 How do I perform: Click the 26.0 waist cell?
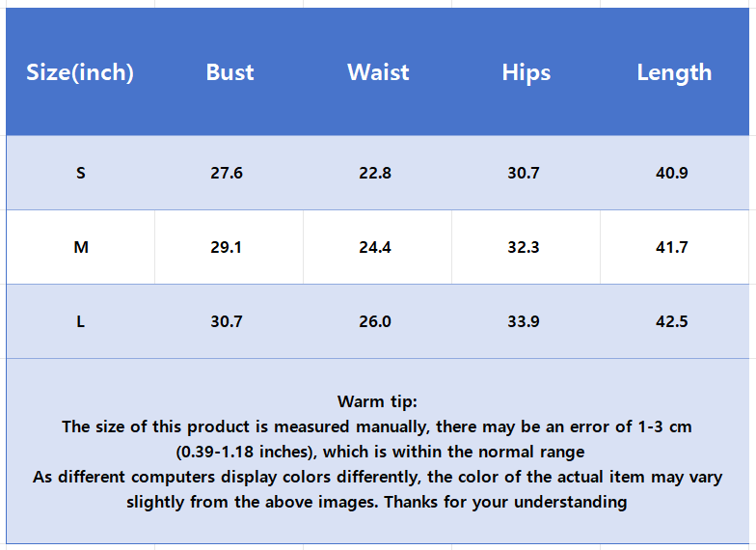(375, 322)
